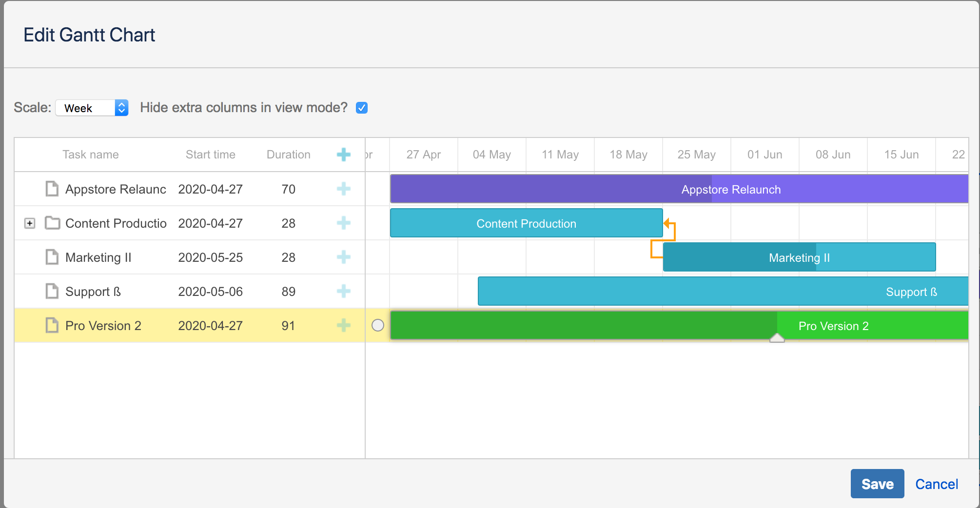Add subtask to Pro Version 2 row

[344, 325]
